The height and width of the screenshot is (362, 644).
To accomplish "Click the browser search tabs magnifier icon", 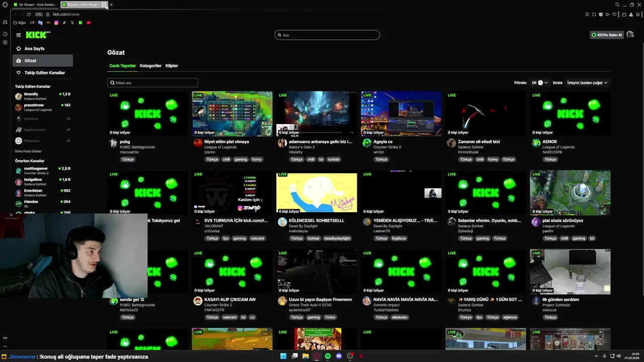I will (x=617, y=5).
